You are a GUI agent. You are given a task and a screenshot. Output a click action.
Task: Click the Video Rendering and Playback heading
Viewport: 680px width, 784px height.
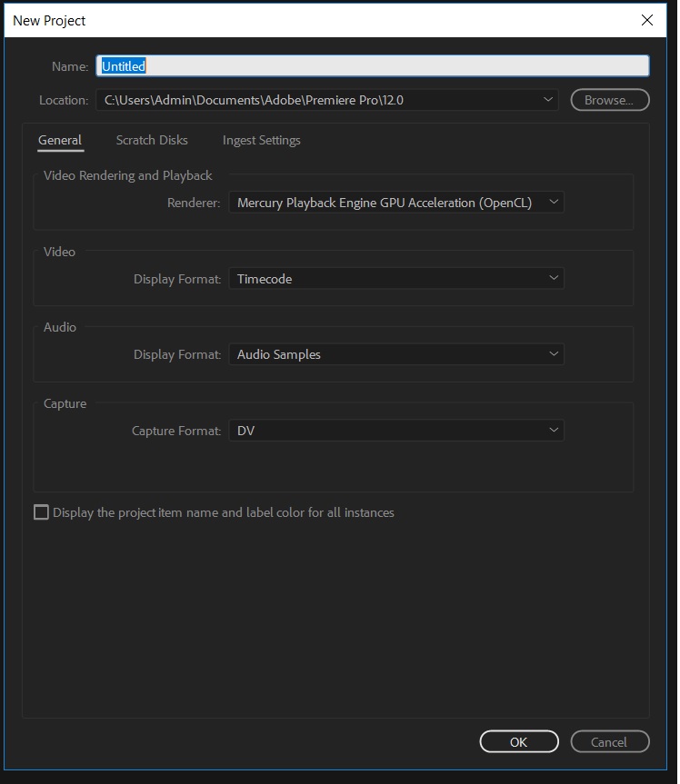pos(128,175)
